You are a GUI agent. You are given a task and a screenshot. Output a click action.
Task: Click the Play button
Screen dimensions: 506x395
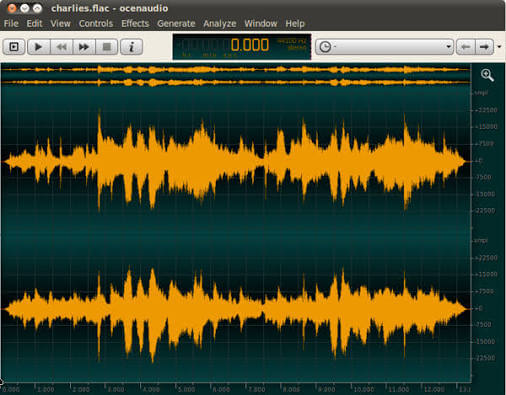39,47
